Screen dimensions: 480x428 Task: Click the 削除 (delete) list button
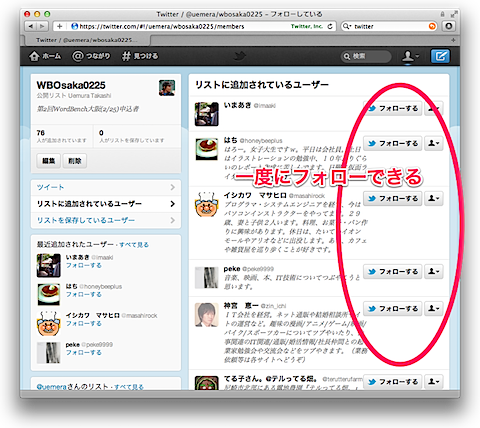click(x=75, y=161)
